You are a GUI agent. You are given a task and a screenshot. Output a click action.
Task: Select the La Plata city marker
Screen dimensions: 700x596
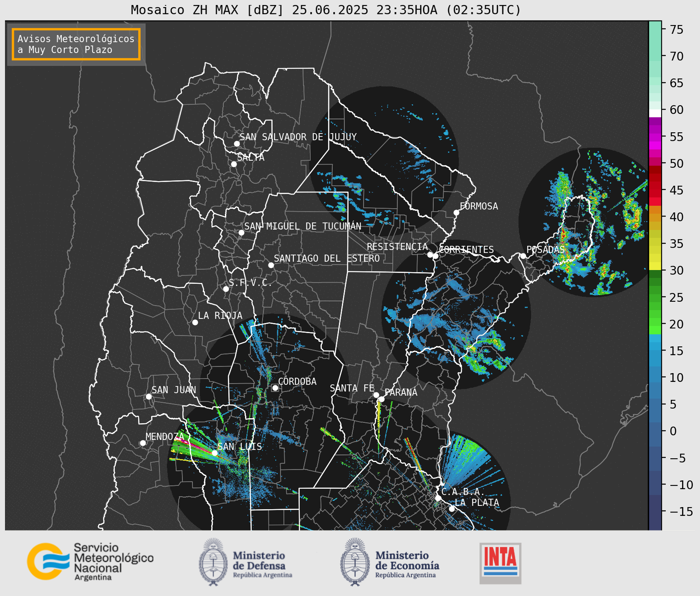452,509
